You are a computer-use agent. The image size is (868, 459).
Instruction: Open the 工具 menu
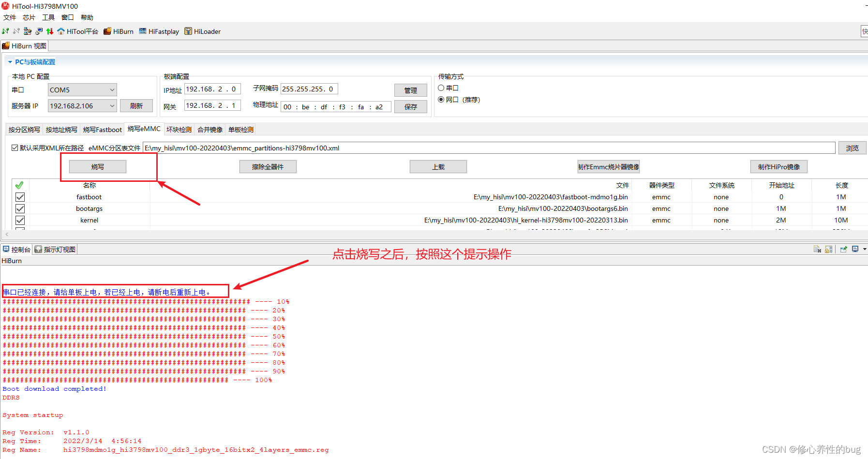(x=48, y=17)
